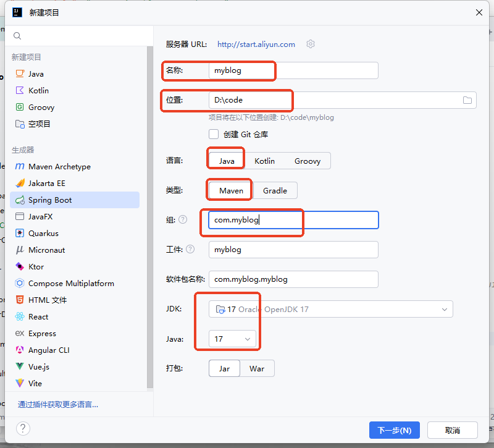Select Jar packaging
The image size is (494, 448).
pos(224,368)
